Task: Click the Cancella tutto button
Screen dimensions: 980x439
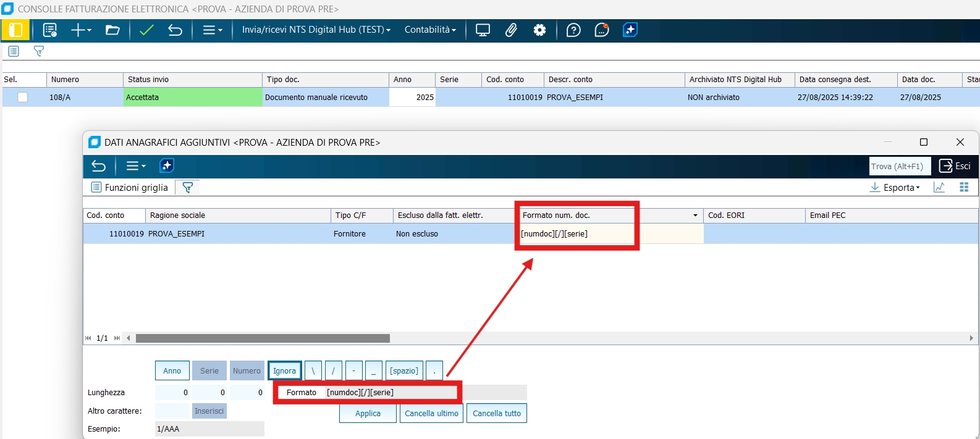Action: [496, 413]
